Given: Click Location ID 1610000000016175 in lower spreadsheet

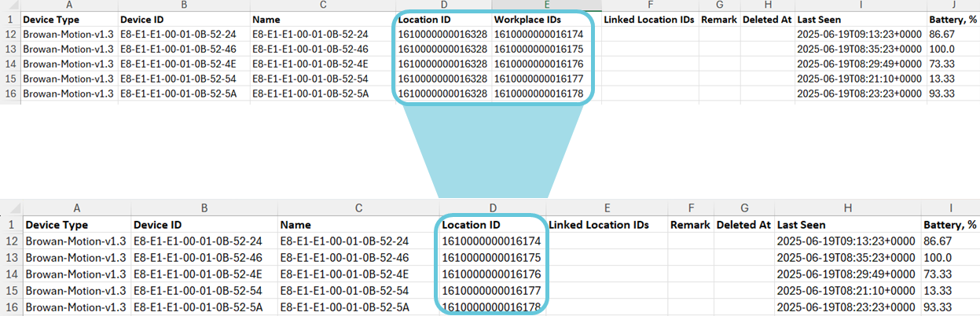Looking at the screenshot, I should (x=492, y=258).
